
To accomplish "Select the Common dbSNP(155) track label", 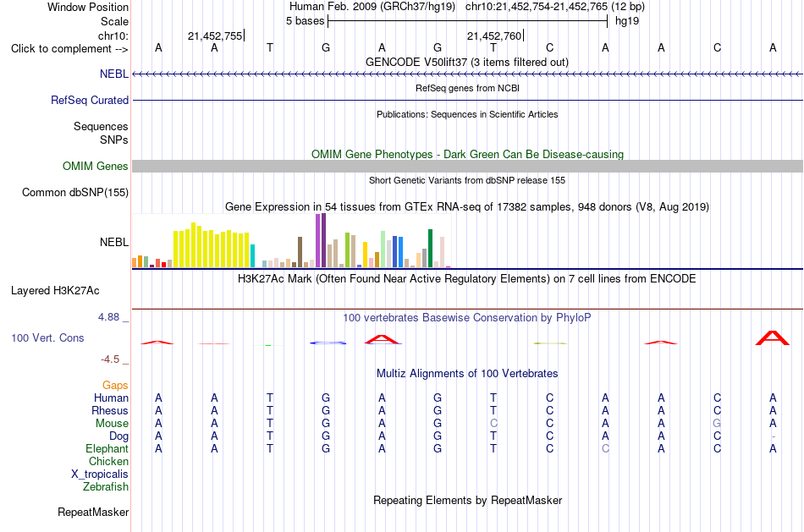I will coord(74,192).
